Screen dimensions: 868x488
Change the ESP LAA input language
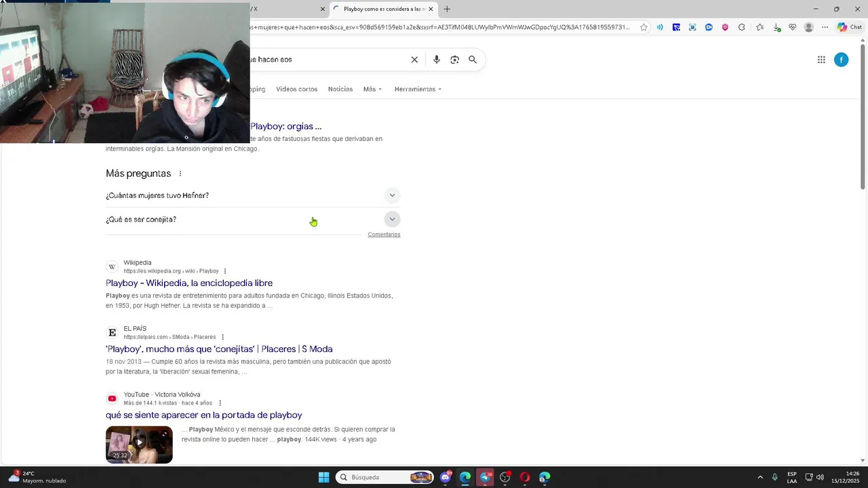pos(792,477)
